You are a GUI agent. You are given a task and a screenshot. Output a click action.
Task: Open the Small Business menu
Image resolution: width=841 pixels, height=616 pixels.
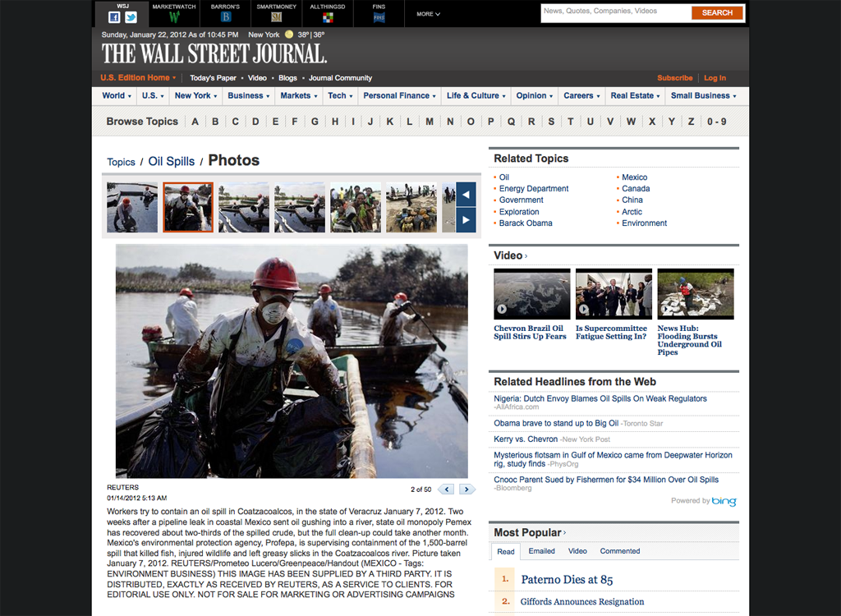(x=703, y=95)
